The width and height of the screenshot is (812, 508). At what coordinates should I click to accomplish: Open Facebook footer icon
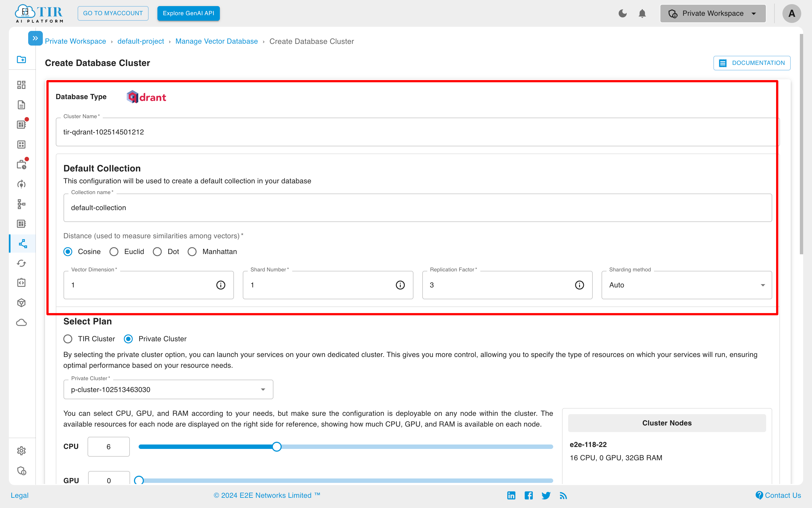point(529,495)
